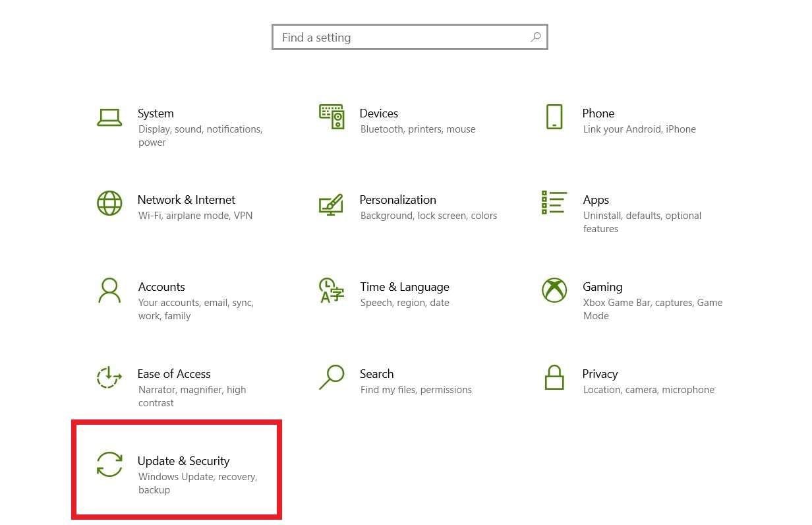Click 'Background, lock screen, colors' text

428,216
